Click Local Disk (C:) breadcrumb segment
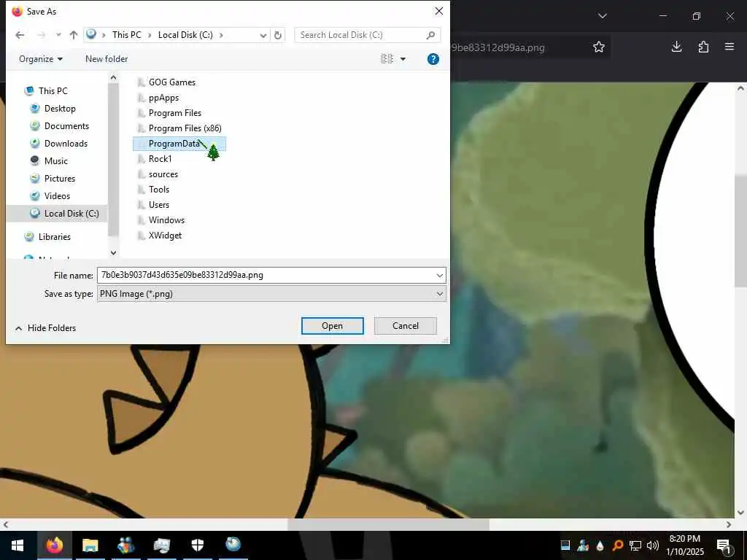 [185, 35]
